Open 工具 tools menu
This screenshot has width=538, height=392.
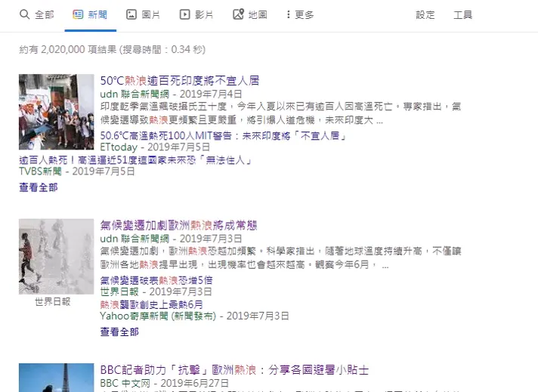(463, 15)
